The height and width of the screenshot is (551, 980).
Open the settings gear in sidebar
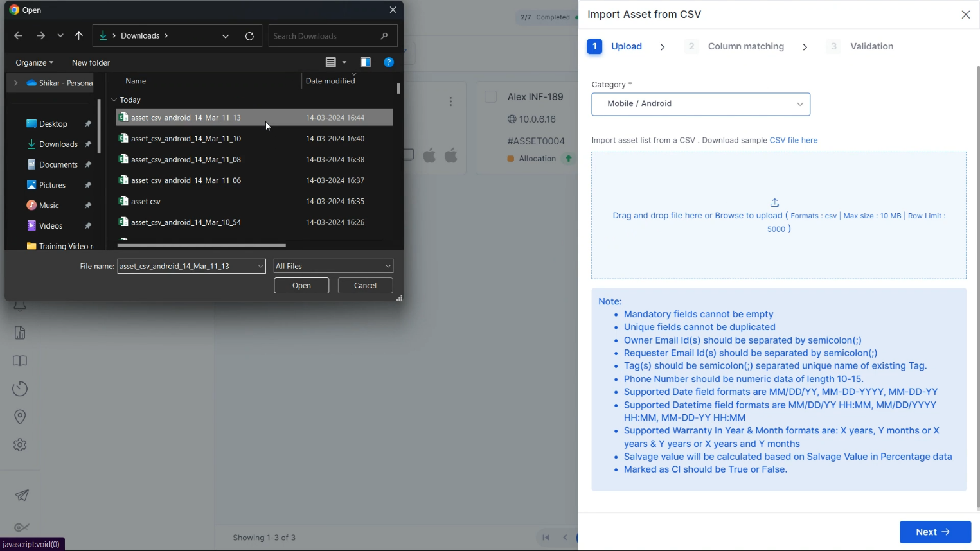tap(21, 445)
